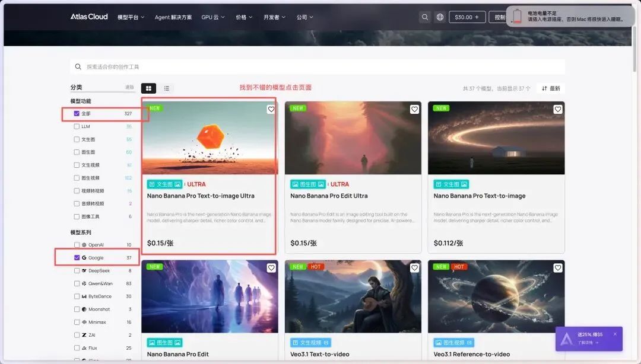Click the low battery notification icon
The width and height of the screenshot is (641, 364).
click(517, 17)
